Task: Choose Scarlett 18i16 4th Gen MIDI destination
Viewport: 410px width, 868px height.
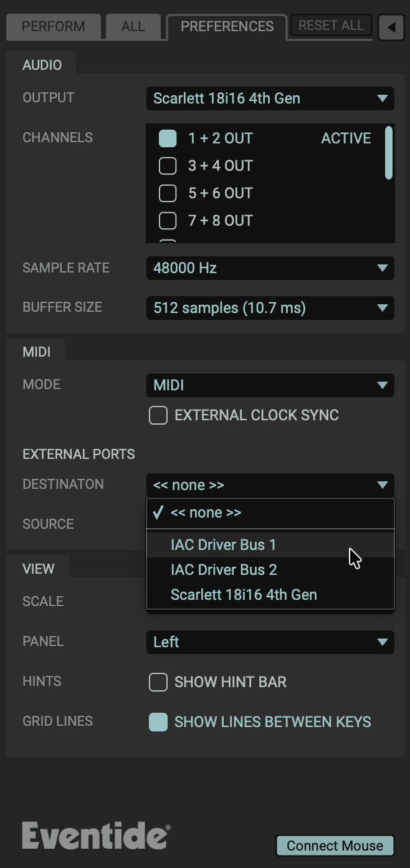Action: [x=244, y=595]
